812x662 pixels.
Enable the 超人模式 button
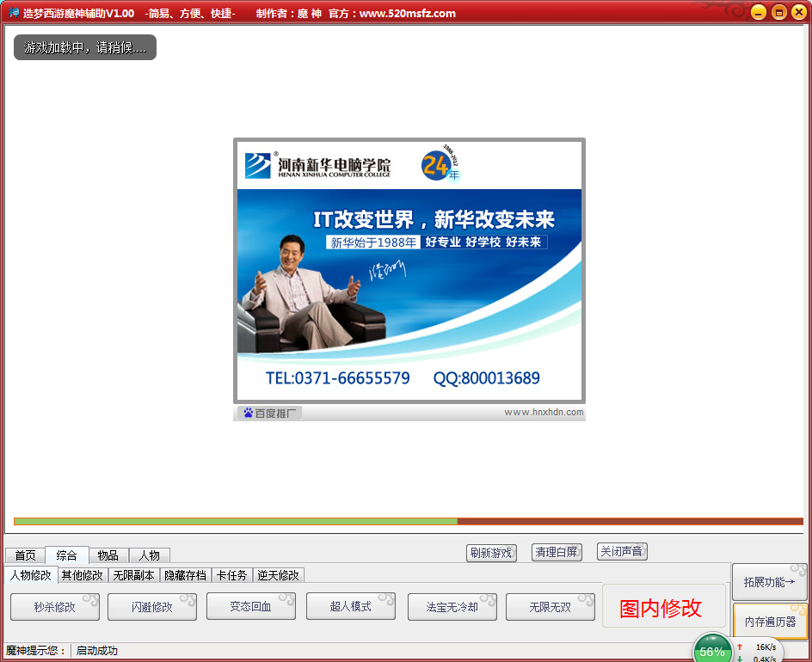(351, 606)
